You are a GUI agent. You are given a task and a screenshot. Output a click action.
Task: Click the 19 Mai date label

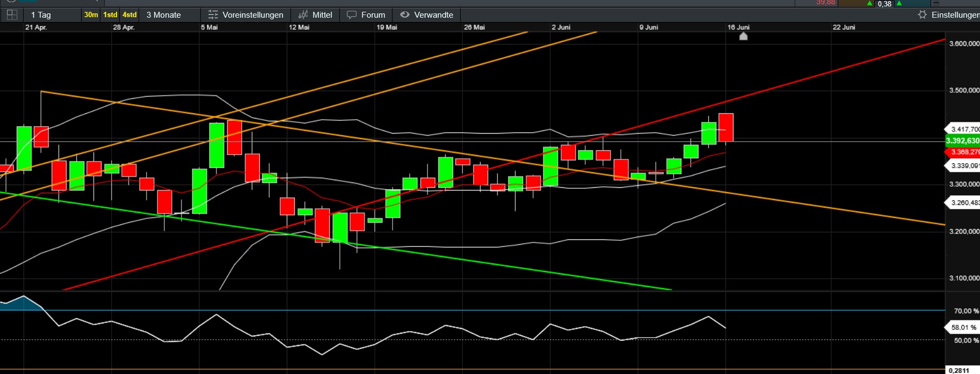pos(387,27)
